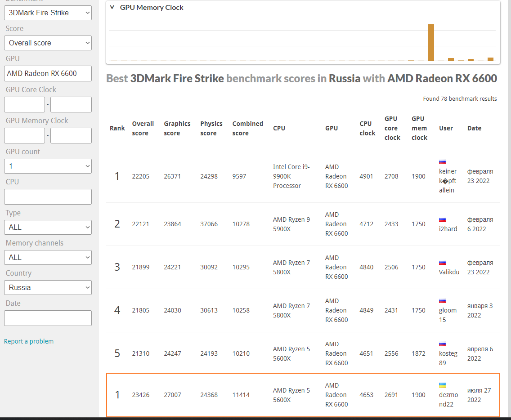Click the GPU field containing AMD Radeon RX 6600

pyautogui.click(x=48, y=74)
